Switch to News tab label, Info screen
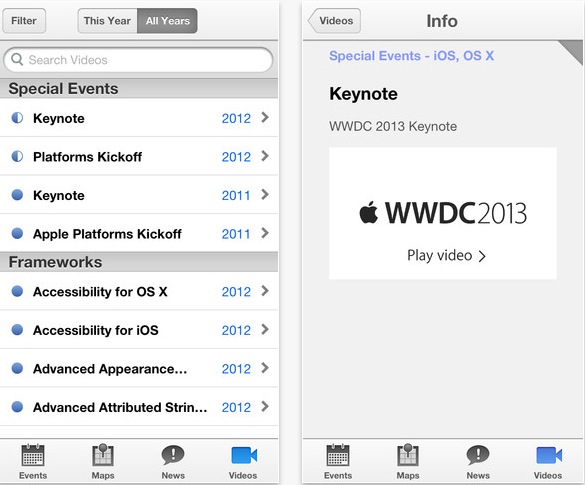 pos(478,476)
